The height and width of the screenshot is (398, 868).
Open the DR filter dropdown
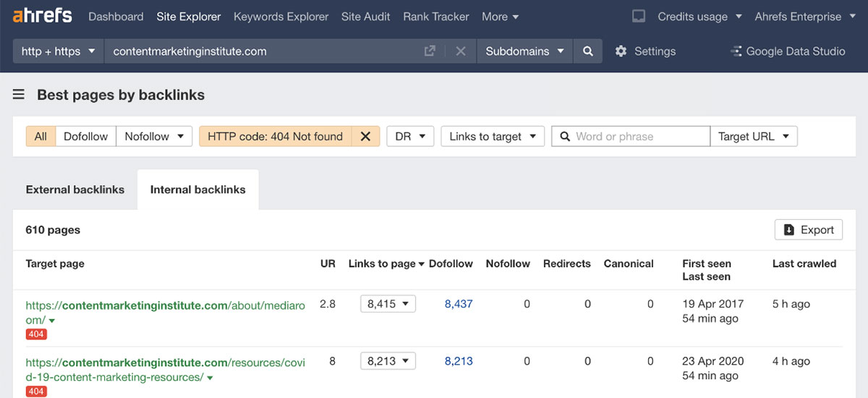click(410, 136)
